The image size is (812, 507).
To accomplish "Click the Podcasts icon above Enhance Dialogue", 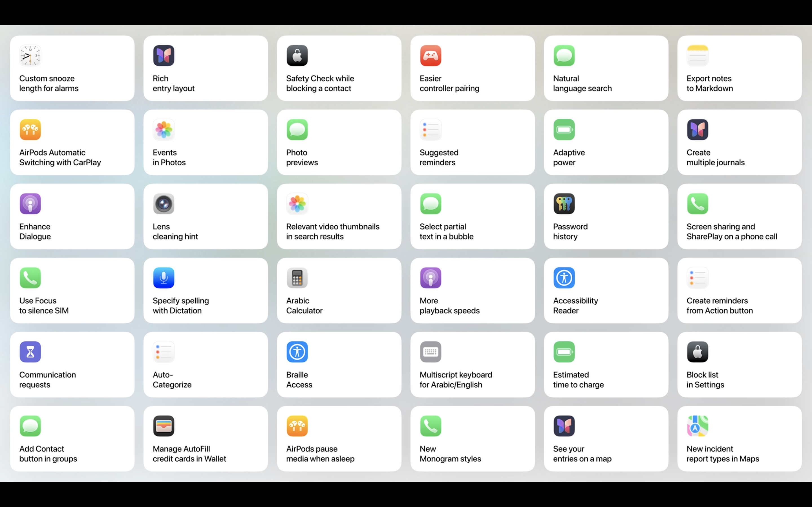I will [x=30, y=204].
